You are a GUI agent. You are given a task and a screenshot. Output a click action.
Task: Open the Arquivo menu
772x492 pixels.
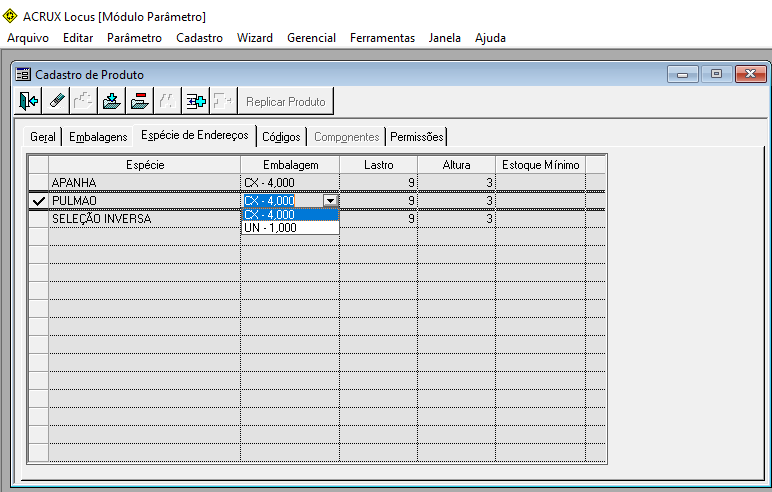coord(28,38)
